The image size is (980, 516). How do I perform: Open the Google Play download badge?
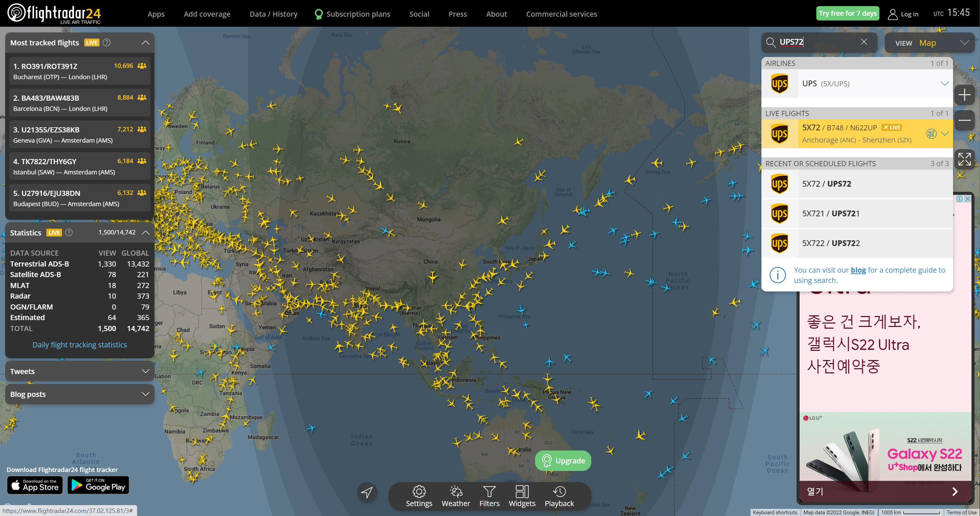click(x=98, y=485)
